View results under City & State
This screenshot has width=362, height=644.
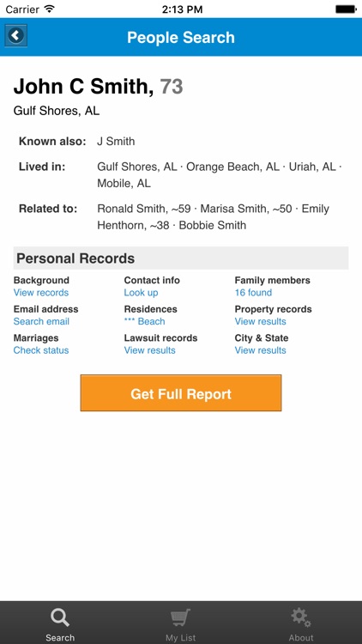(x=260, y=350)
